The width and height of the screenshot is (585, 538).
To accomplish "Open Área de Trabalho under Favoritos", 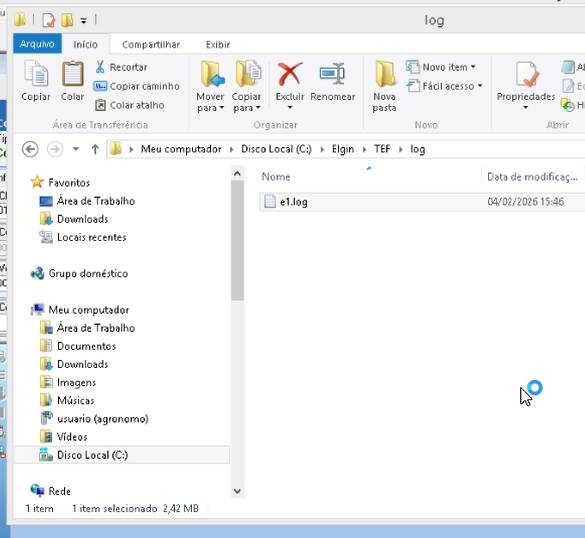I will pyautogui.click(x=96, y=201).
